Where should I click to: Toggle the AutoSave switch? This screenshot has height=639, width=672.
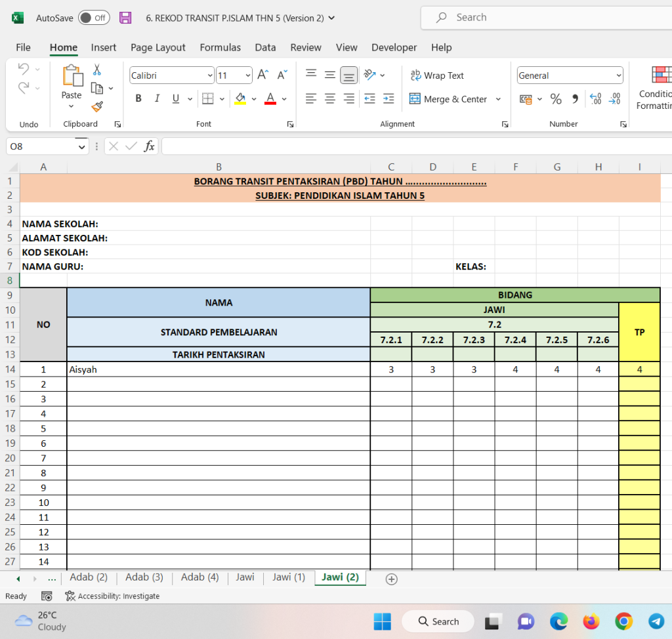tap(94, 18)
